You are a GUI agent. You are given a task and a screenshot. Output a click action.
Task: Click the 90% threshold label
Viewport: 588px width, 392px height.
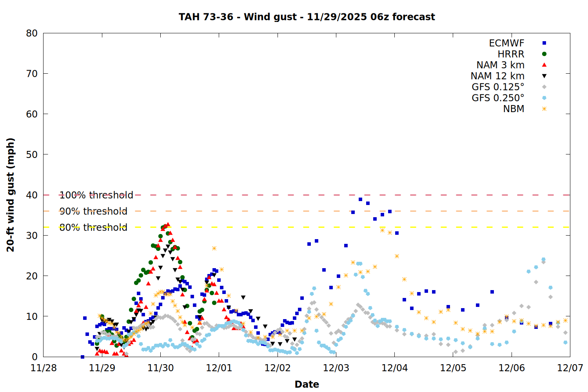(x=93, y=211)
